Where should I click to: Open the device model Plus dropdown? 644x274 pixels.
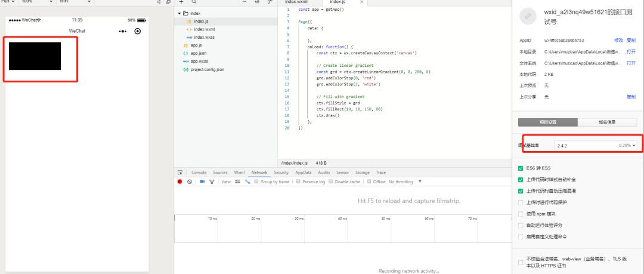click(x=8, y=2)
